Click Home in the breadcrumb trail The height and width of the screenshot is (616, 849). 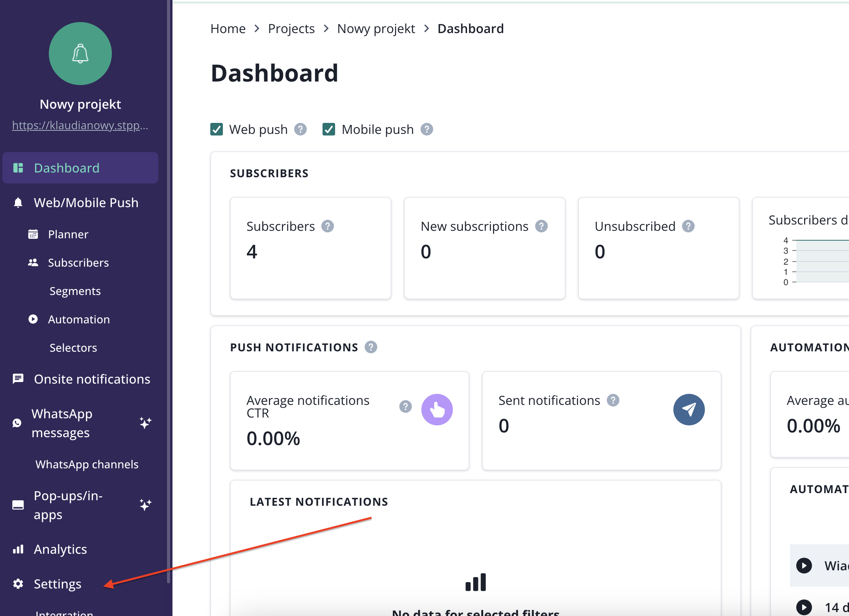pos(228,29)
